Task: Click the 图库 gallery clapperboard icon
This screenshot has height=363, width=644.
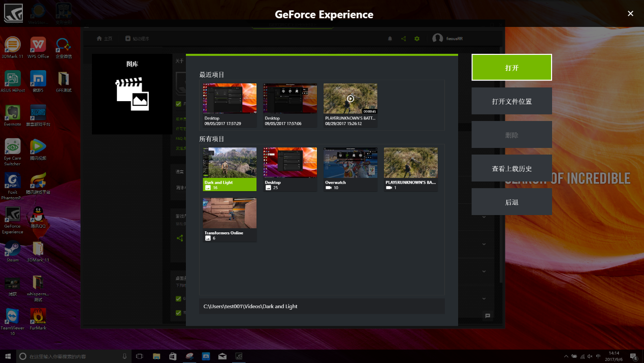Action: 132,94
